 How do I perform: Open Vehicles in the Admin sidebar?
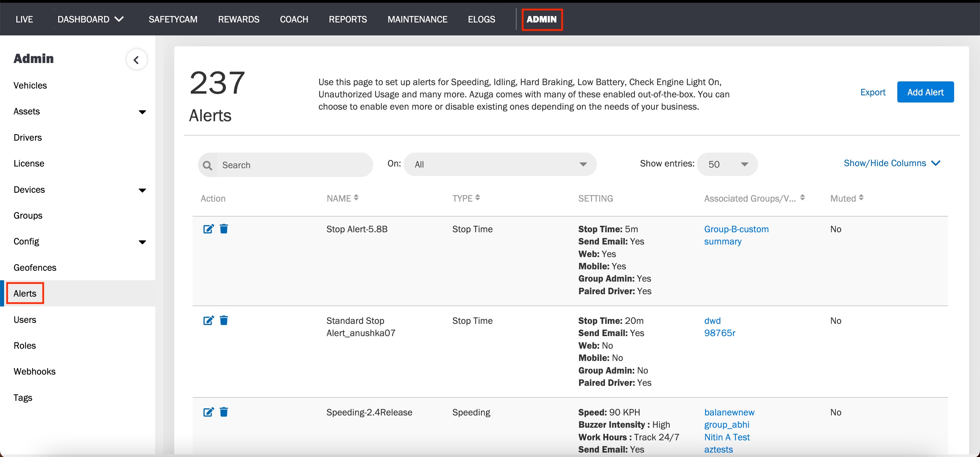tap(30, 85)
